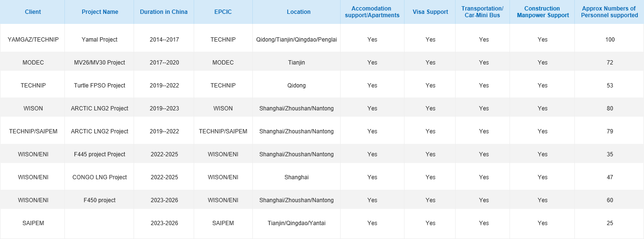Click Approx Numbers of Personnel supported header
Image resolution: width=644 pixels, height=239 pixels.
[x=609, y=12]
